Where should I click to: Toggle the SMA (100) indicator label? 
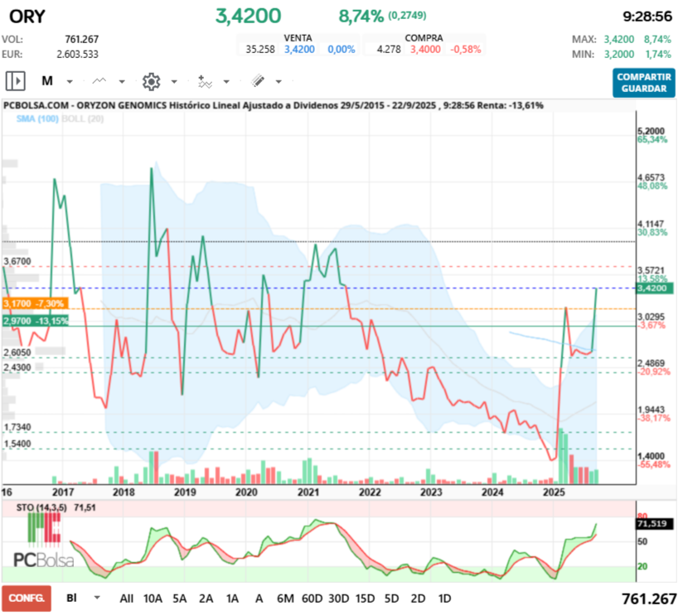tap(36, 119)
